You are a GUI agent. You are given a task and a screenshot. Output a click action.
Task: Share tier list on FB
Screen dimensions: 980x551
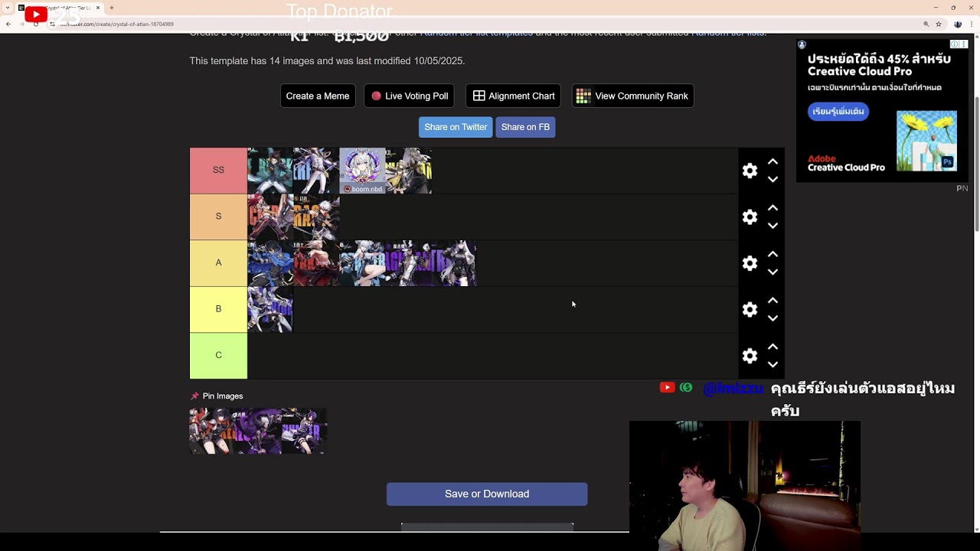click(x=525, y=127)
